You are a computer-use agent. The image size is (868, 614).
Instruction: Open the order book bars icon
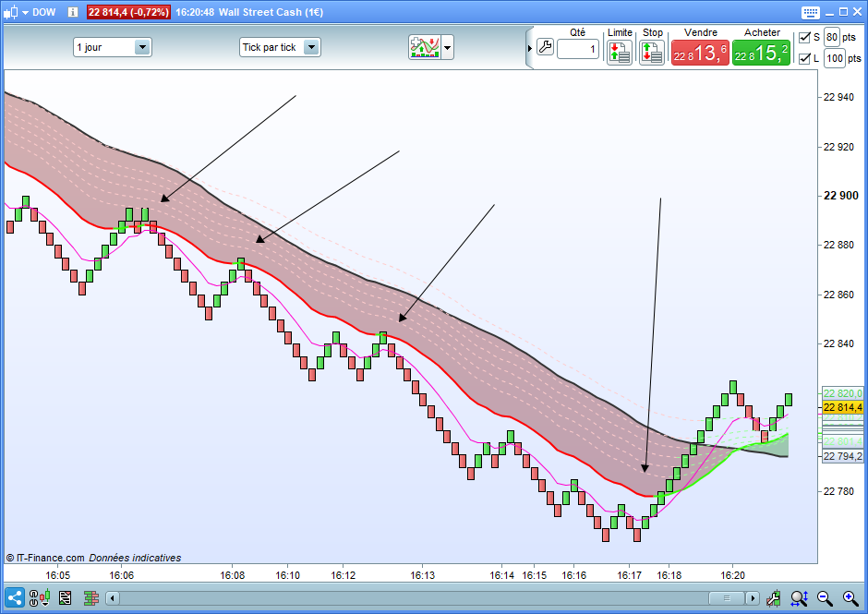91,598
